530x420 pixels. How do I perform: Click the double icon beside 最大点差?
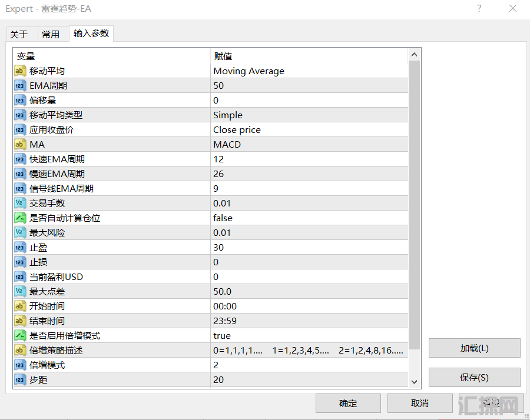(20, 291)
